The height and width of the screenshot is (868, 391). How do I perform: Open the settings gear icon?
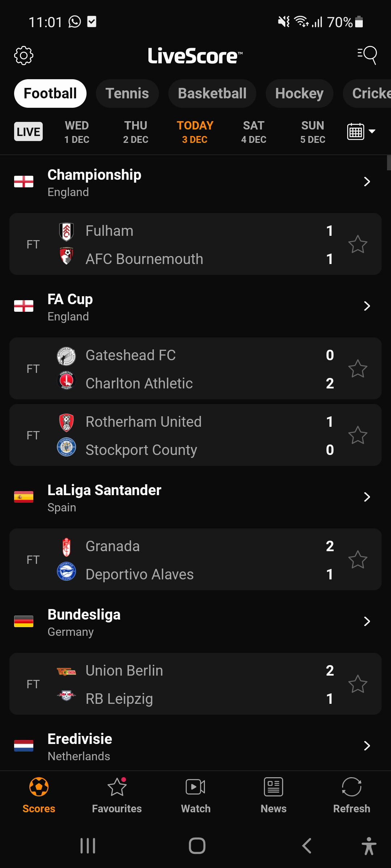[24, 55]
